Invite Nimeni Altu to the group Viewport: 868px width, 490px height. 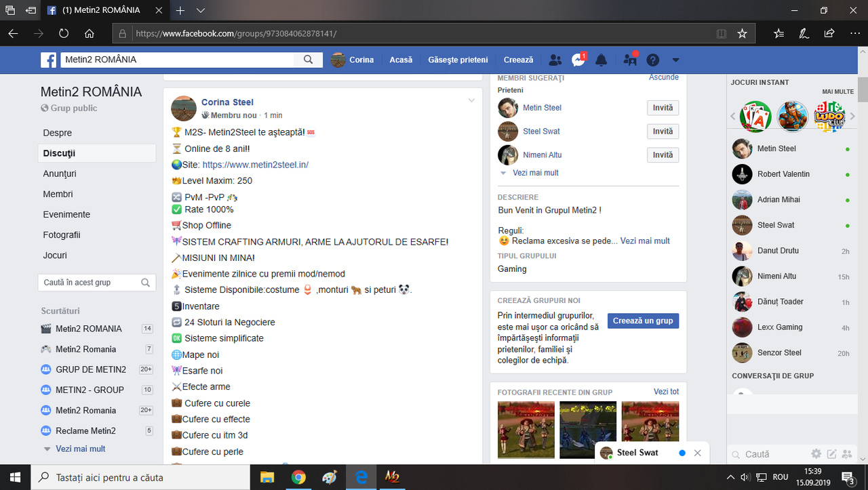(x=663, y=155)
